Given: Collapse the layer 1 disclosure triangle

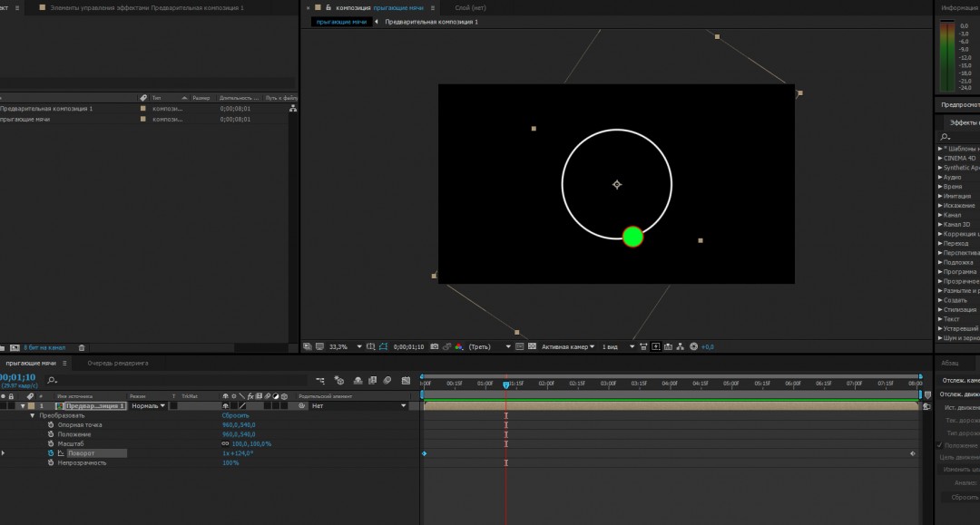Looking at the screenshot, I should coord(23,406).
